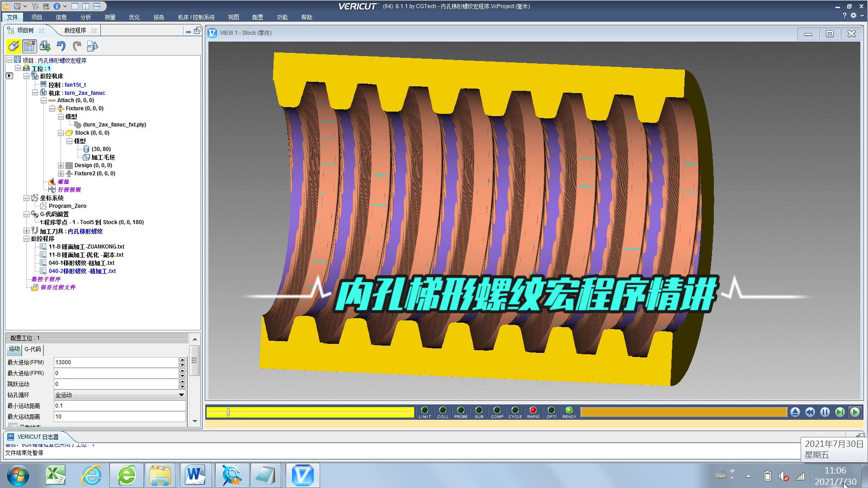Click the Reset Model triangle button
The image size is (868, 488).
[795, 412]
